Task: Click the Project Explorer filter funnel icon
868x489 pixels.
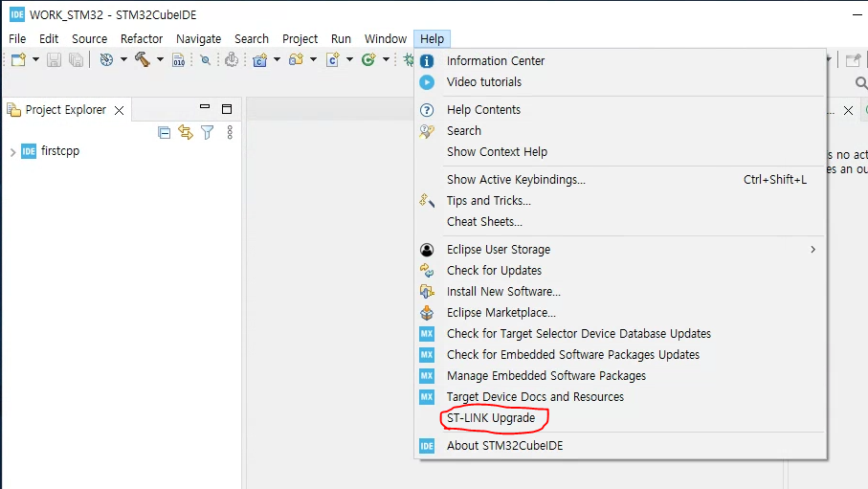Action: (207, 132)
